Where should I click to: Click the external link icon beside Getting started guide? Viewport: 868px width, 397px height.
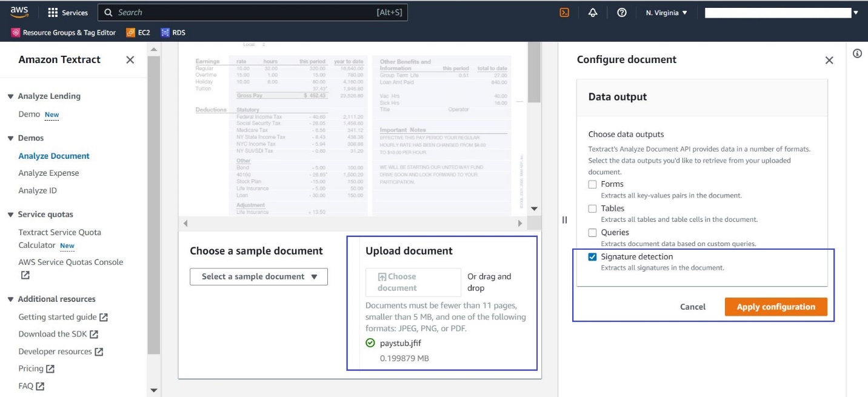point(104,317)
